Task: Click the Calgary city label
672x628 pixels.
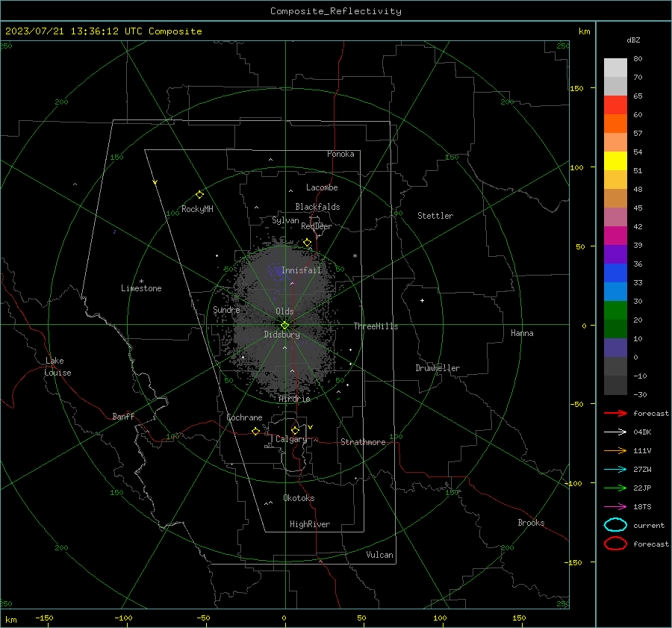Action: click(291, 439)
